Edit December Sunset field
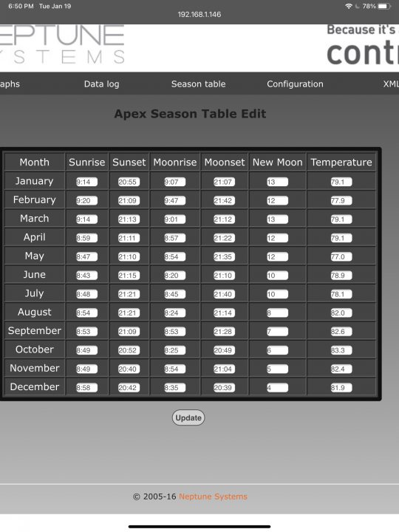Screen dimensions: 399x532 pyautogui.click(x=129, y=387)
